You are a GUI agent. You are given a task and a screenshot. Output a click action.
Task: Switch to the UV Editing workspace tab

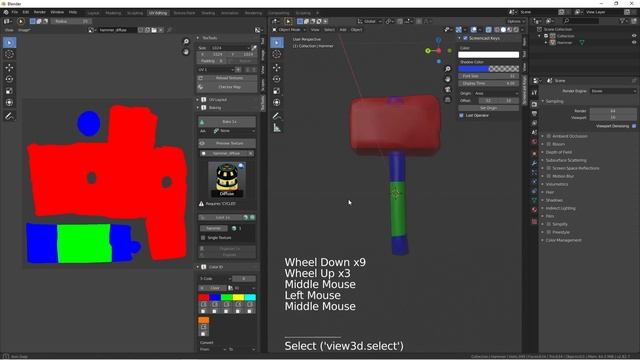coord(158,13)
